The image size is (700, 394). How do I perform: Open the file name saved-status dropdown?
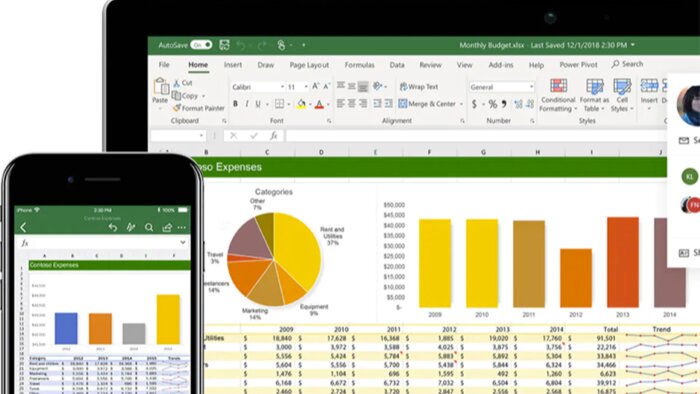pos(633,45)
